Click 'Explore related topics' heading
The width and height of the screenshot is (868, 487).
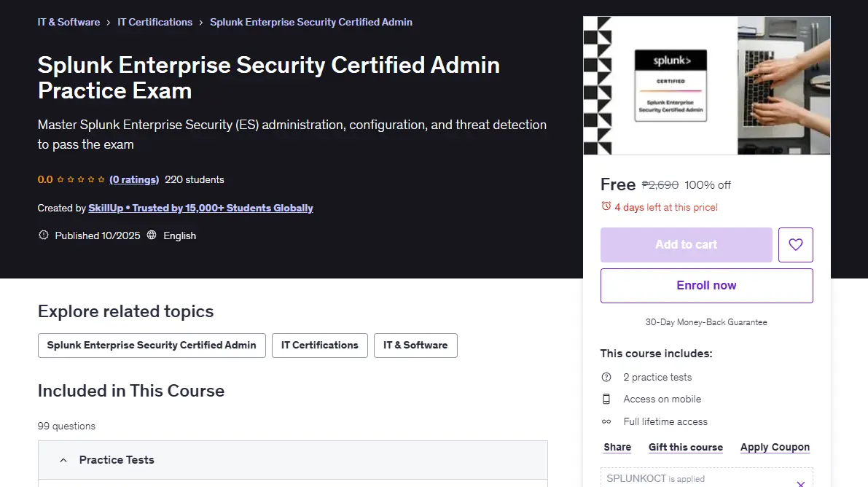click(125, 311)
